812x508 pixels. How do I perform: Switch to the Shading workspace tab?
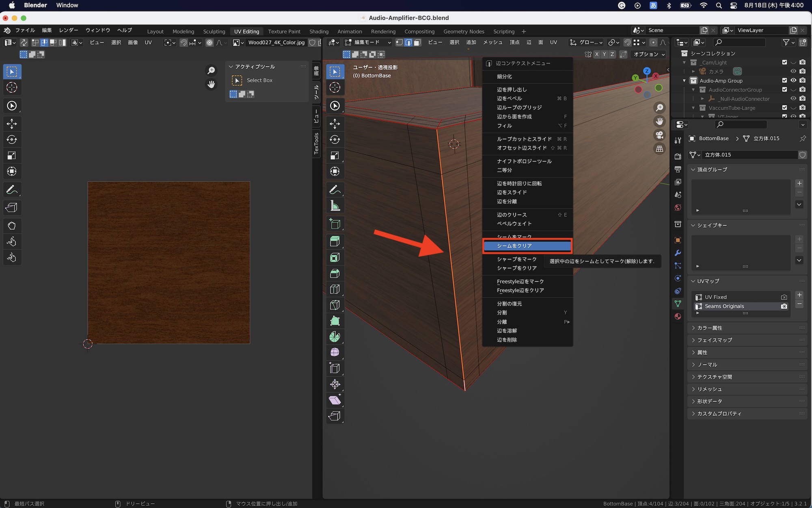coord(319,31)
